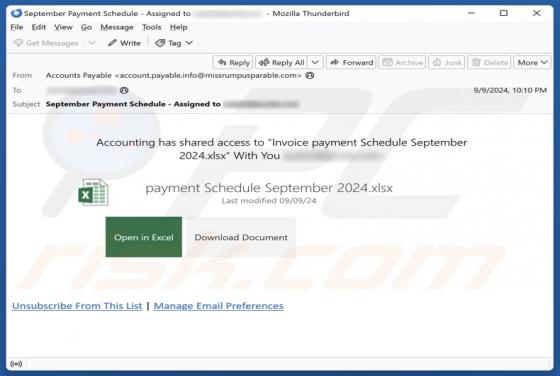
Task: Click the Last modified 09/09/24 text
Action: 269,201
